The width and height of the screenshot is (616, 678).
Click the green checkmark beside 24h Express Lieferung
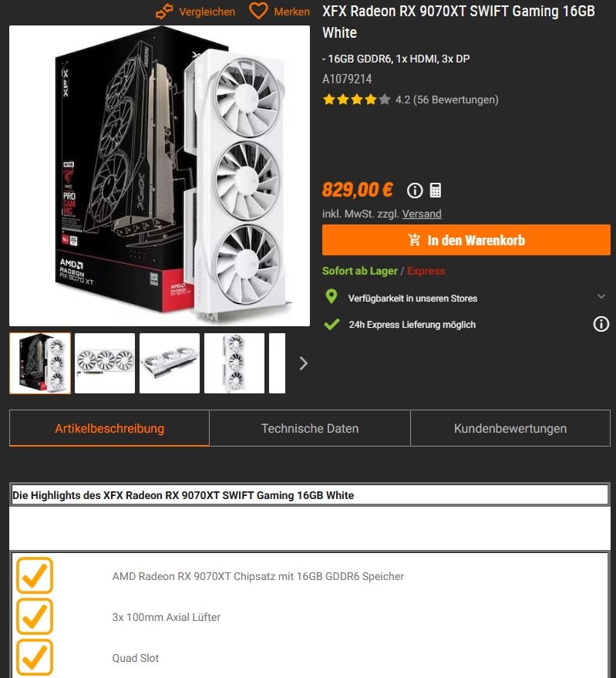(332, 324)
